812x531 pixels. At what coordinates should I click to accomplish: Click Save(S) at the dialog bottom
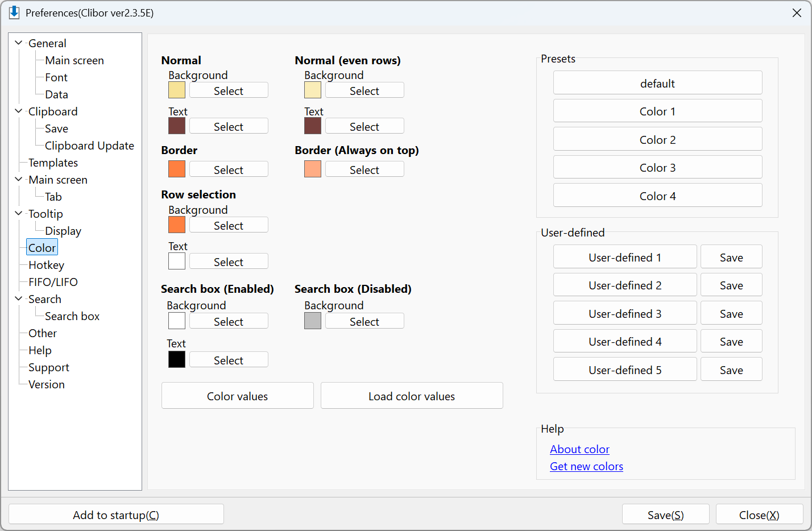click(x=666, y=515)
